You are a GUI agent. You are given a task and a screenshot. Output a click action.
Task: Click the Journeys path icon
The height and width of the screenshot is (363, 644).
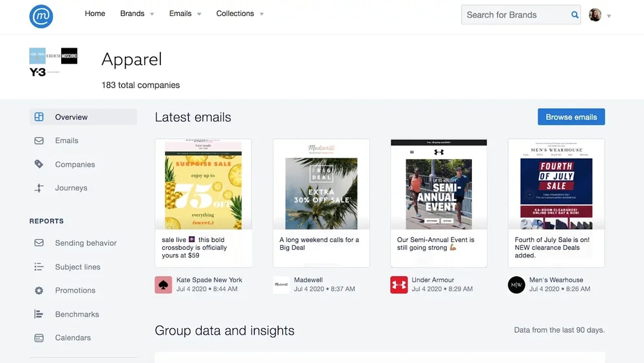(39, 188)
